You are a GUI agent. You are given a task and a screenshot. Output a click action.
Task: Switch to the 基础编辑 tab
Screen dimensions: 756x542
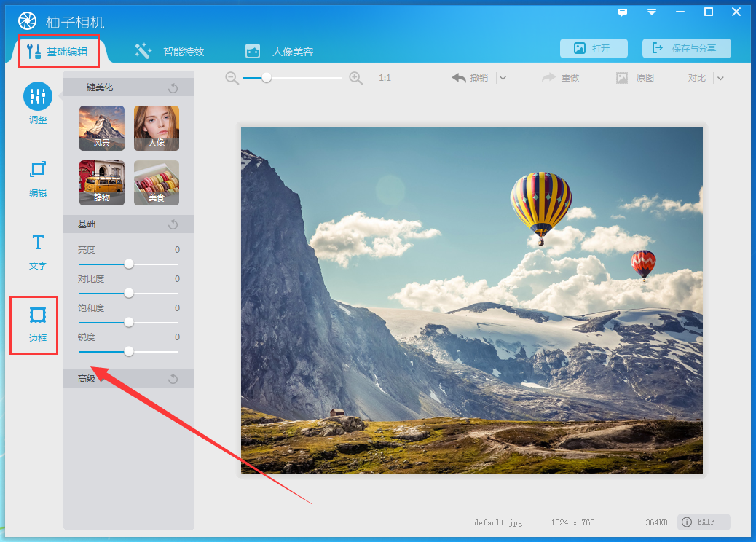tap(58, 51)
